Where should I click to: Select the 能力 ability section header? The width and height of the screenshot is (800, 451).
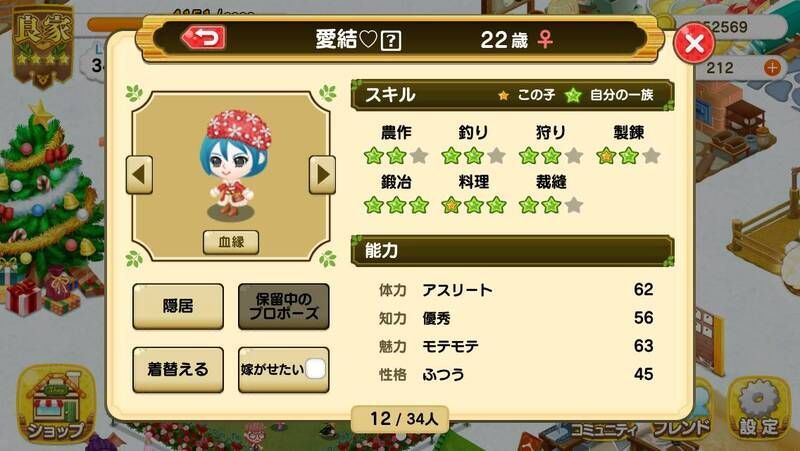point(512,250)
